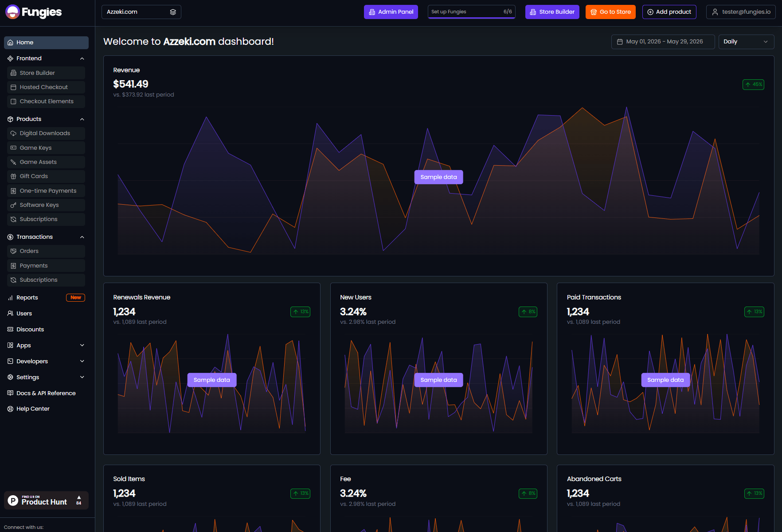
Task: Click the Paid Transactions 13% badge
Action: (755, 312)
